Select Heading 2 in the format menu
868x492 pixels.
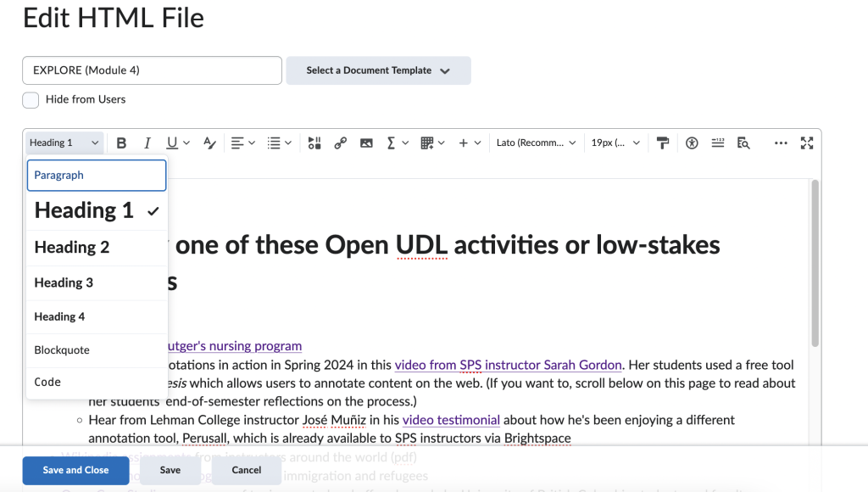pos(72,248)
